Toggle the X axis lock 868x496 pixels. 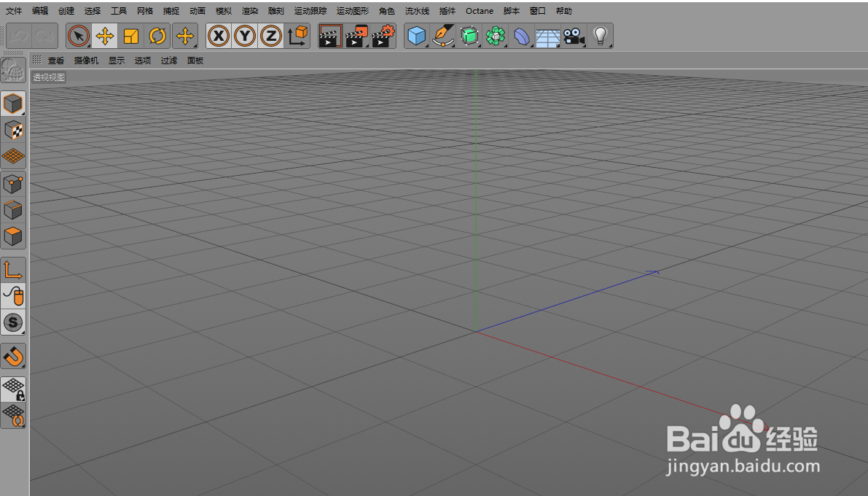point(219,36)
